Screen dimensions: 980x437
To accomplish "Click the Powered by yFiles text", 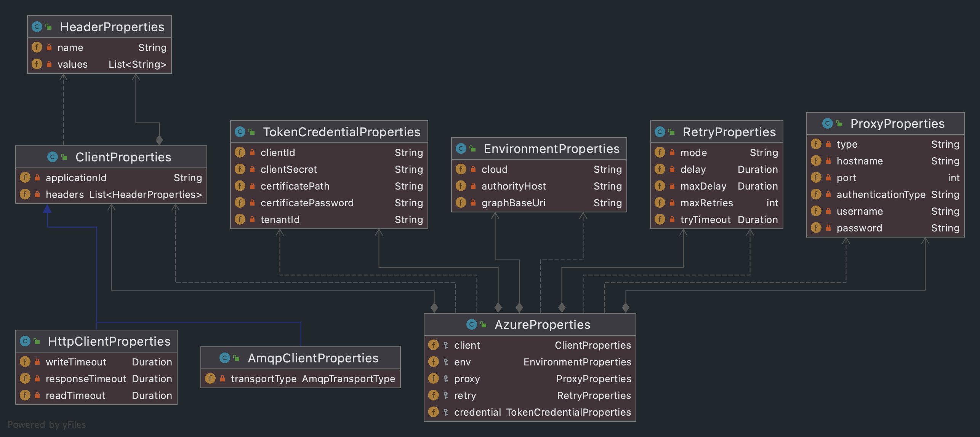I will 46,424.
